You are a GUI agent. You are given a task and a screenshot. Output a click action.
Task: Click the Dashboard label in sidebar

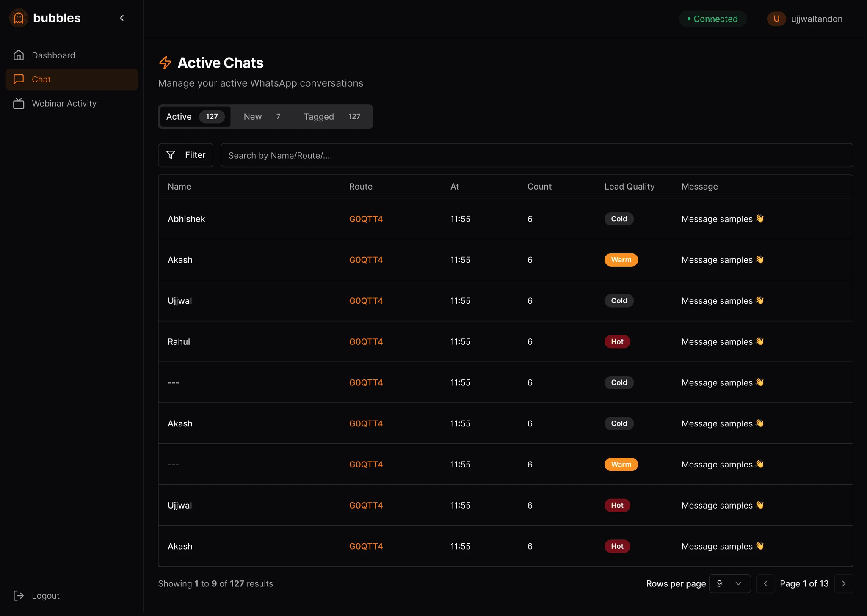53,55
